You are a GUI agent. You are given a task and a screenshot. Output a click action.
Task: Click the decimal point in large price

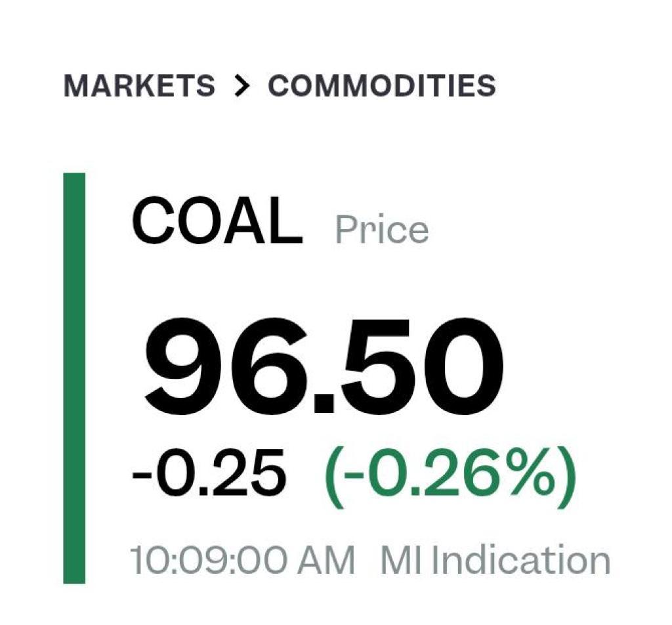[x=324, y=402]
